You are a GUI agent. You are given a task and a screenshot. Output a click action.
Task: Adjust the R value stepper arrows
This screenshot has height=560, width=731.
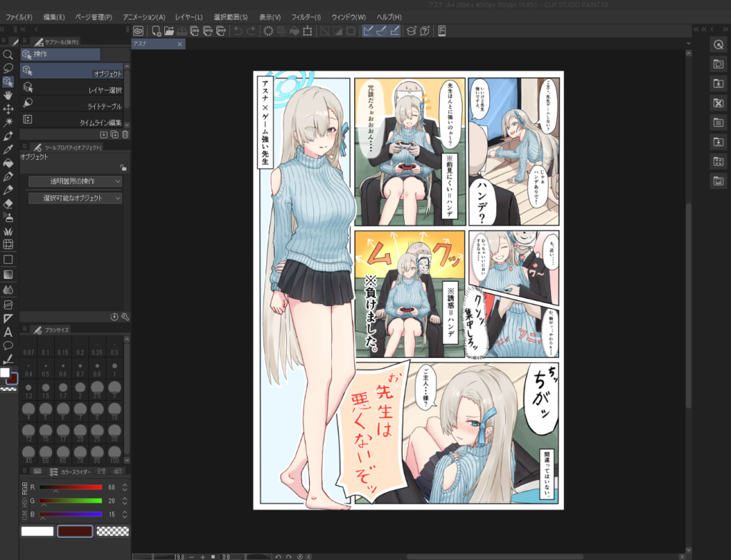click(x=124, y=487)
